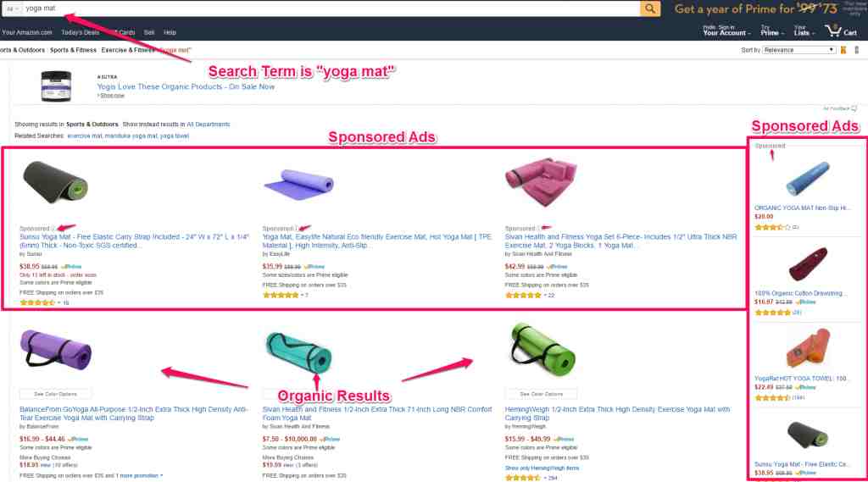This screenshot has height=482, width=868.
Task: Click the Ad feedback speech bubble icon
Action: coord(854,108)
